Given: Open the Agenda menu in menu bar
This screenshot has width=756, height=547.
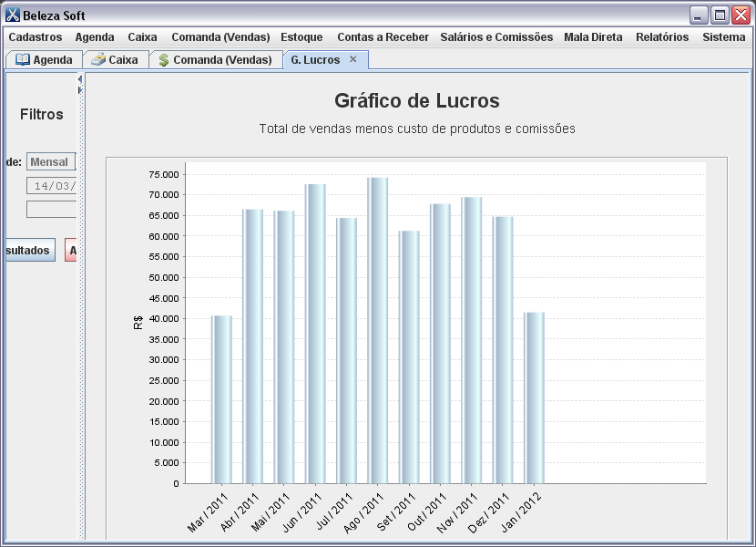Looking at the screenshot, I should (95, 37).
